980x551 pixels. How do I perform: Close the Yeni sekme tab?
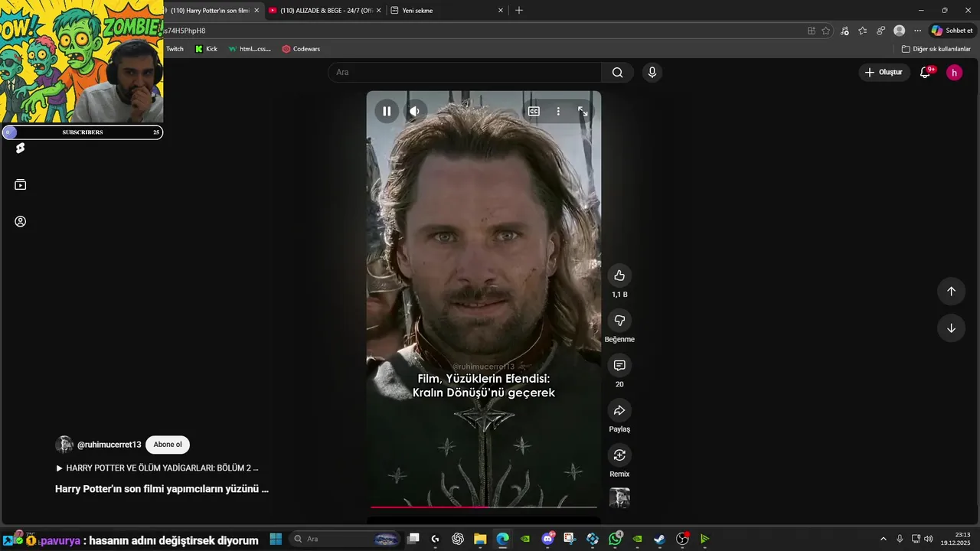(x=501, y=10)
